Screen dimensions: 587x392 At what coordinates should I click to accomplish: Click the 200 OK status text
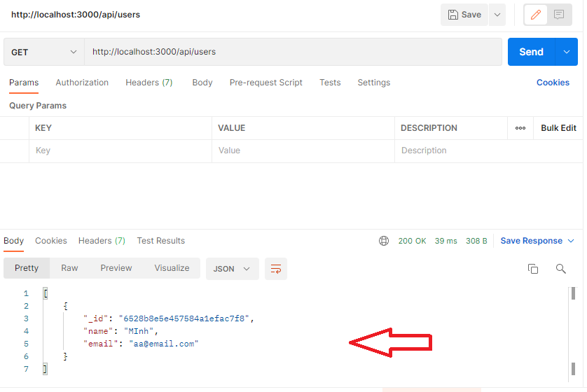(x=412, y=241)
